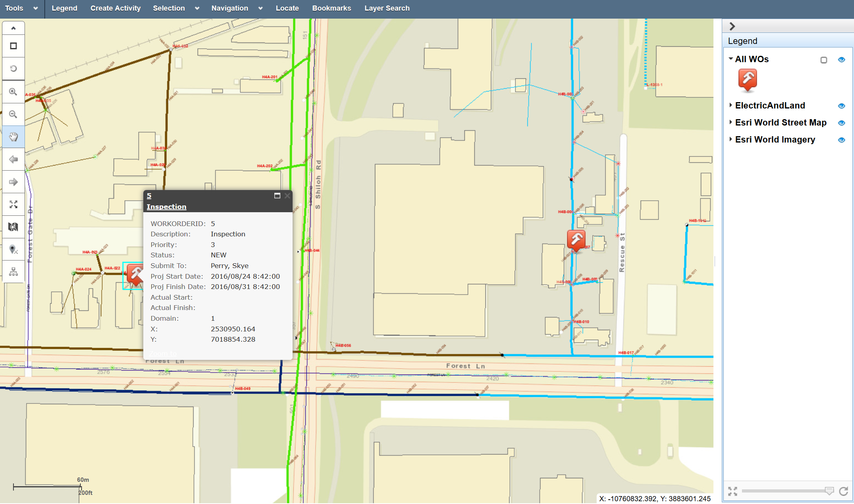Click work order marker near Rescue St
Screen dimensions: 854x504
[576, 240]
